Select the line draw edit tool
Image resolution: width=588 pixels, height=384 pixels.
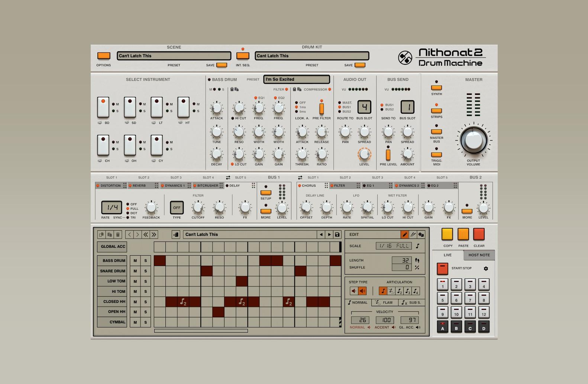[x=413, y=234]
